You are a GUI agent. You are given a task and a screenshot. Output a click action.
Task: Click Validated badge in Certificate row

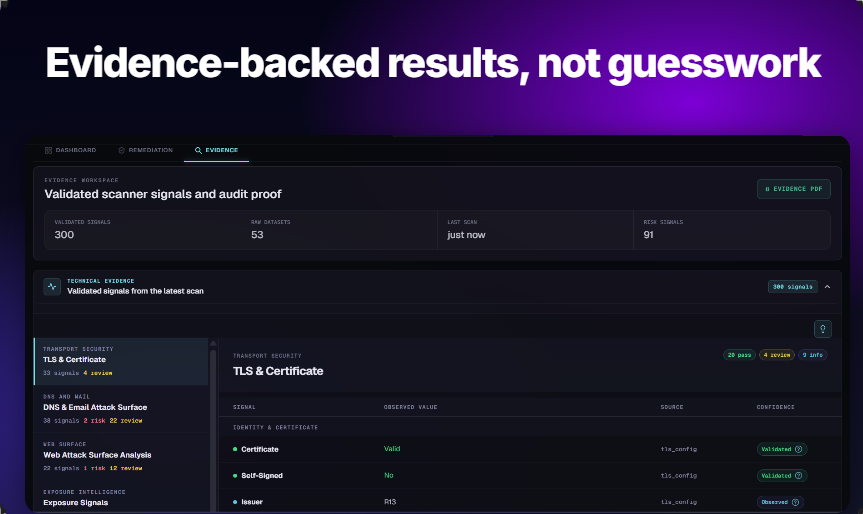tap(782, 449)
